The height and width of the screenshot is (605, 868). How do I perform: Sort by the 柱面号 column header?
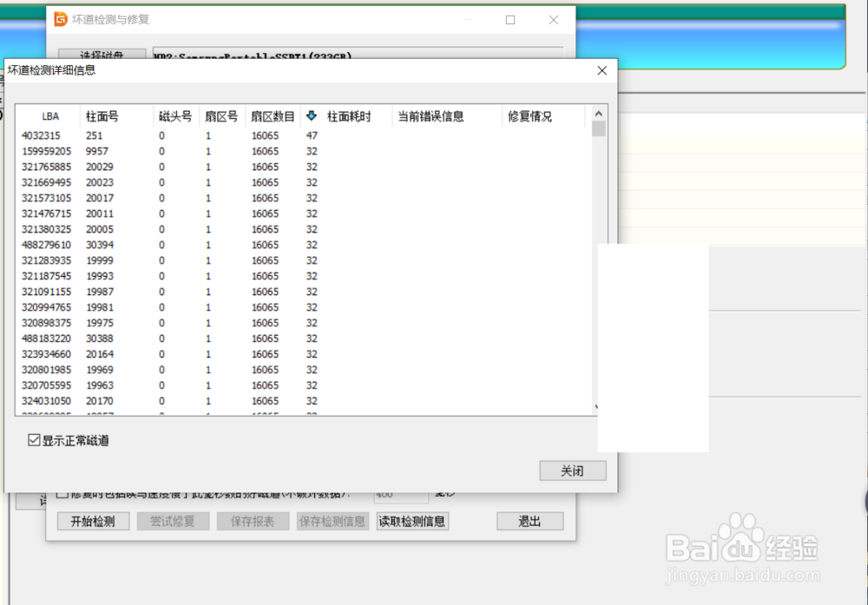(x=116, y=116)
